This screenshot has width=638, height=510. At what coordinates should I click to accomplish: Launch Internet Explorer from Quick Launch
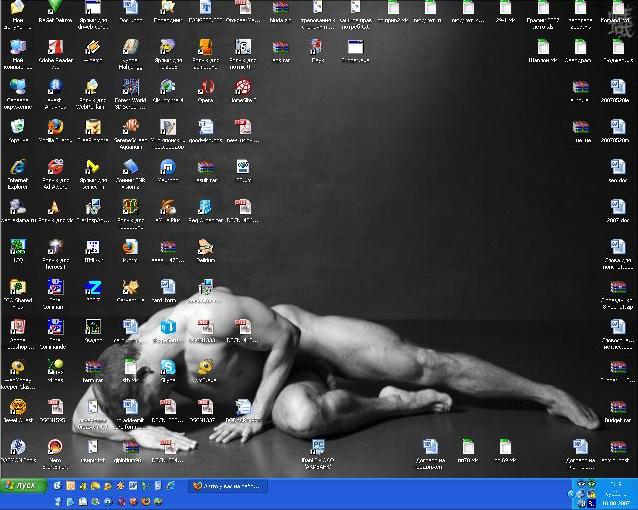[59, 486]
